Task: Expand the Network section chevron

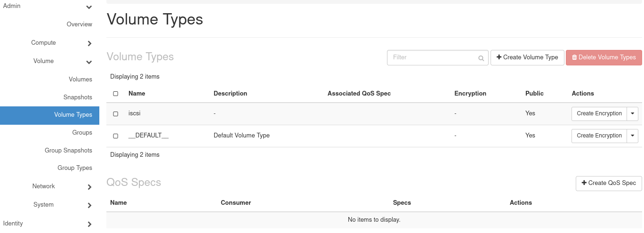Action: [x=89, y=187]
